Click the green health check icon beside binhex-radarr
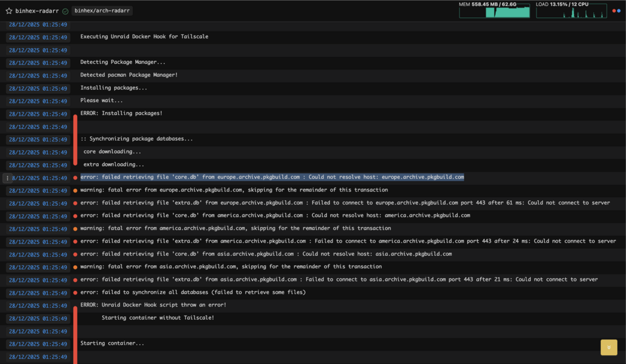The image size is (626, 364). [65, 11]
